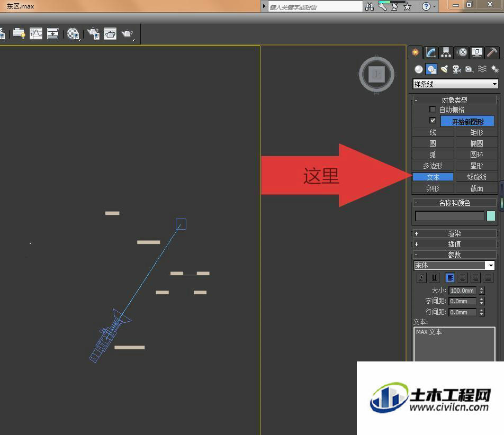Open the Communication Center satellite icon
Viewport: 504px width, 435px height.
tap(395, 6)
